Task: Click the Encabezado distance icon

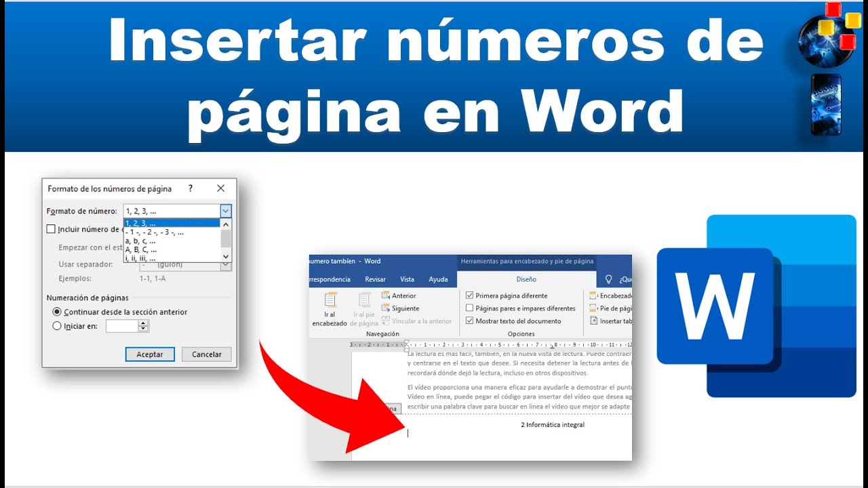Action: [x=593, y=296]
